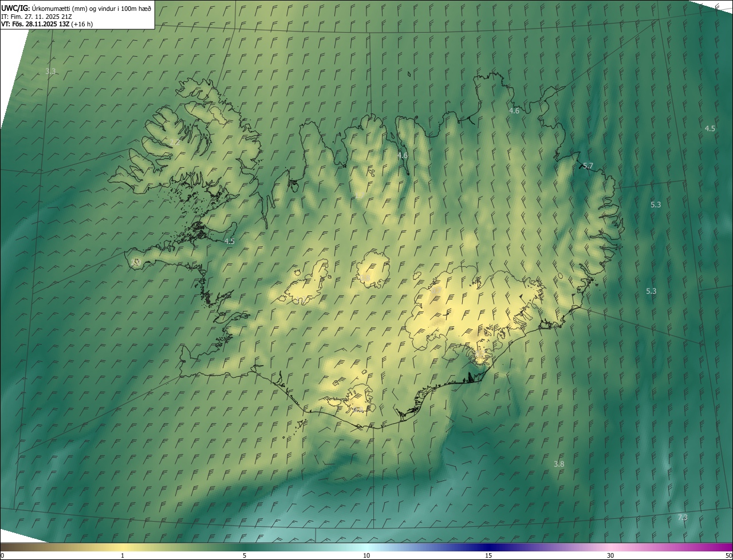Click the 4.5 value in Breiðafjörður bay
The width and height of the screenshot is (733, 560).
tap(230, 241)
